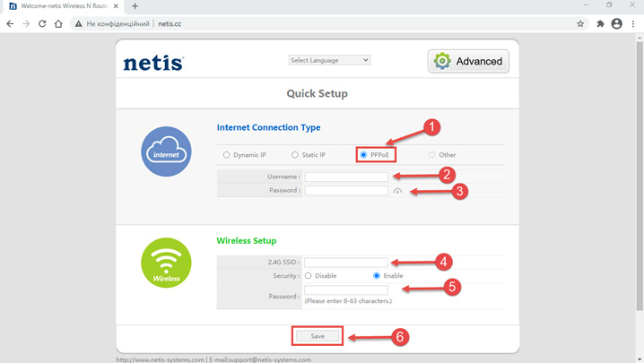This screenshot has width=644, height=363.
Task: Select the Dynamic IP radio button
Action: pos(226,155)
